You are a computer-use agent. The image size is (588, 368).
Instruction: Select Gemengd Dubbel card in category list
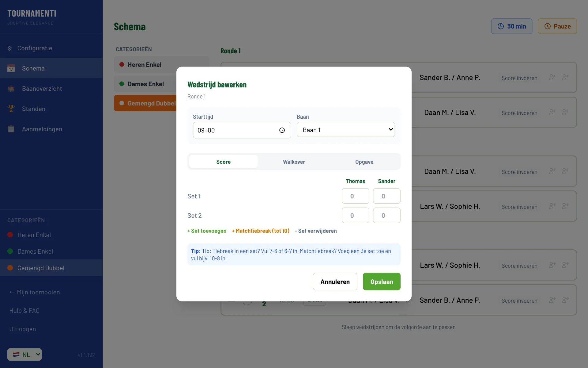point(145,103)
